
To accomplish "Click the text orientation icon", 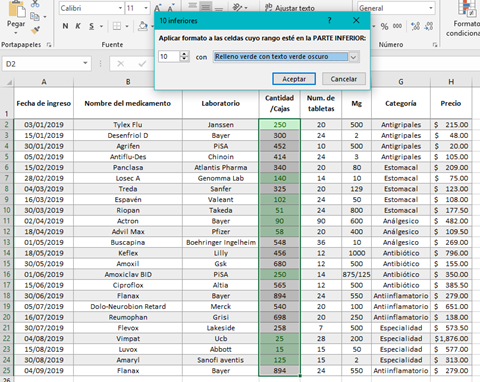I will 237,7.
